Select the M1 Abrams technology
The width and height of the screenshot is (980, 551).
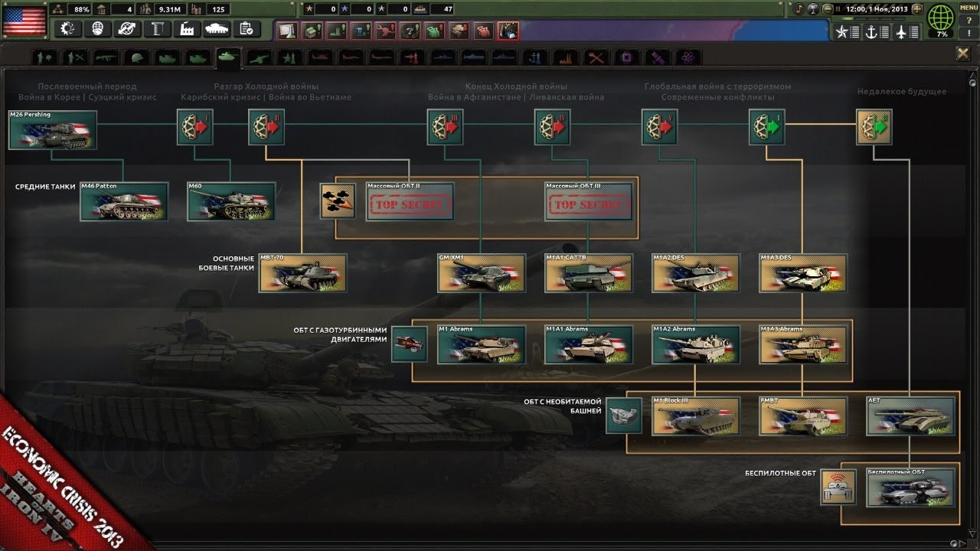click(x=482, y=344)
